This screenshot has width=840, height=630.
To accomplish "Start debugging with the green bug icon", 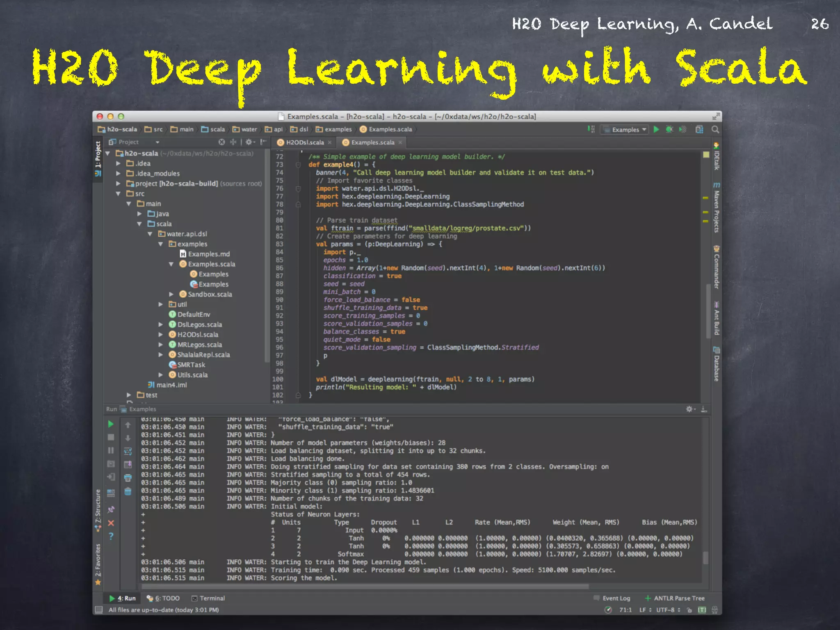I will [669, 130].
